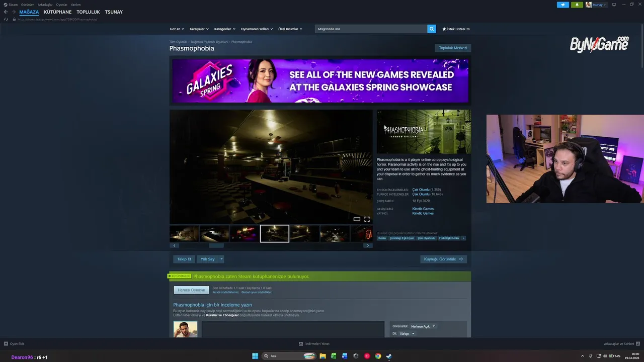644x362 pixels.
Task: Toggle theater mode icon on screenshot viewer
Action: coord(357,219)
